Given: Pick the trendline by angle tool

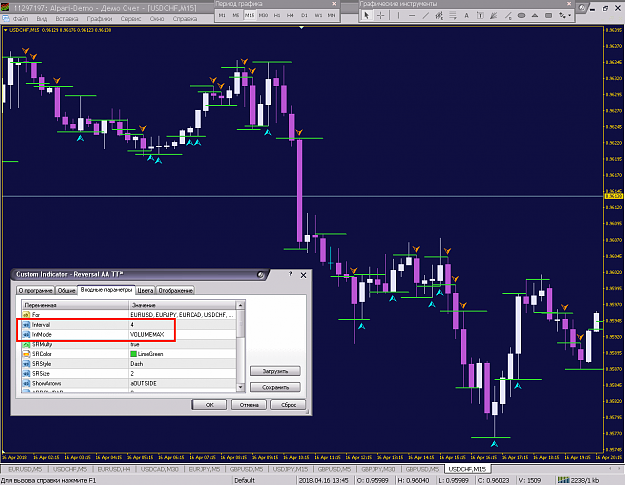Looking at the screenshot, I should (x=507, y=16).
